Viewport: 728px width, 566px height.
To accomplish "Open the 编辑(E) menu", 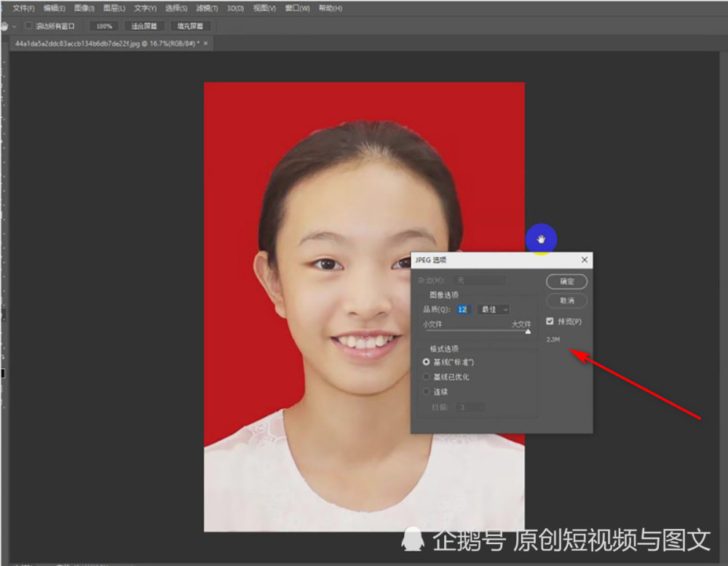I will click(x=55, y=8).
